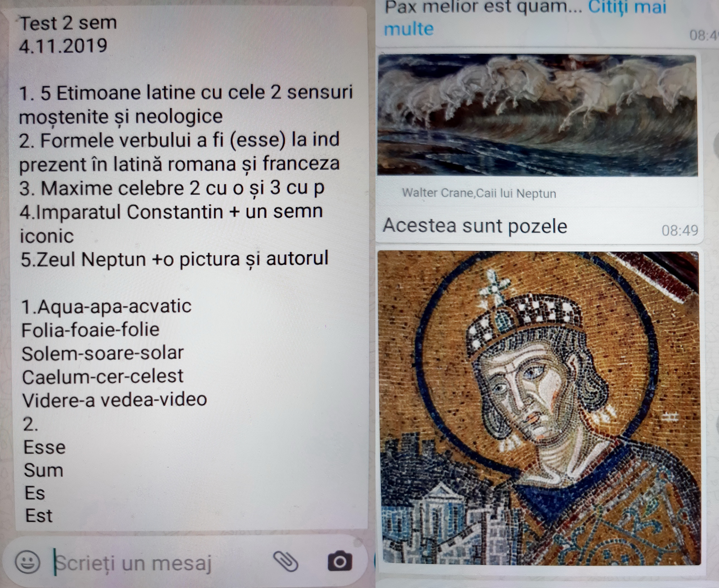Viewport: 719px width, 588px height.
Task: Click the 08:49 timestamp under the painting
Action: 680,230
